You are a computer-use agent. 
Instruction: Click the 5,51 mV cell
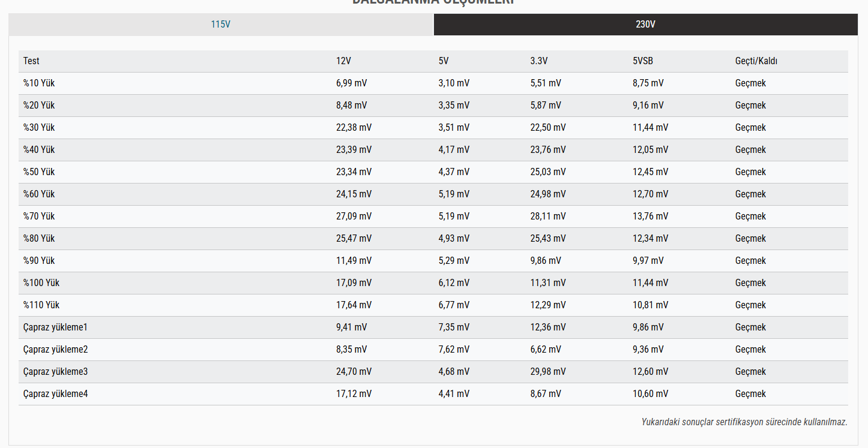coord(546,83)
